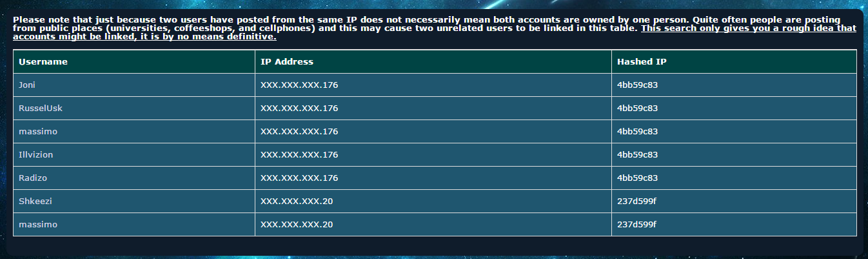Click the last row's hashed IP 237d599f

click(636, 225)
